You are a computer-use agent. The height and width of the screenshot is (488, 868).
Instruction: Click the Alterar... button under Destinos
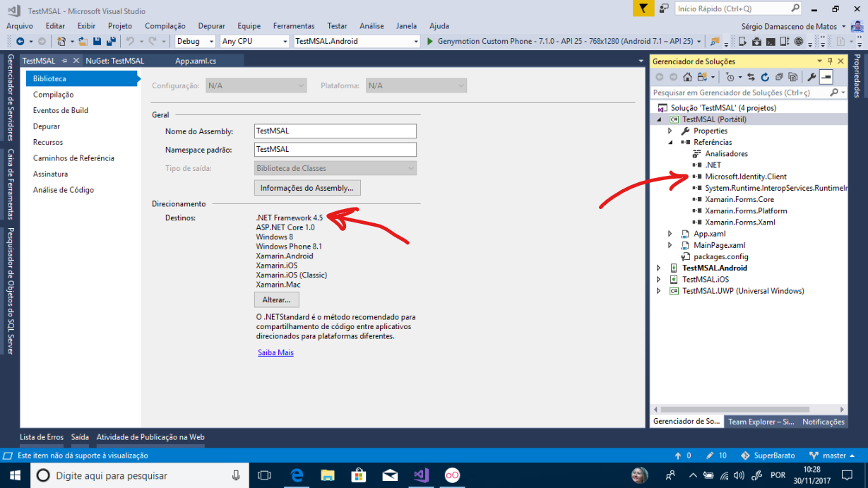pyautogui.click(x=275, y=299)
